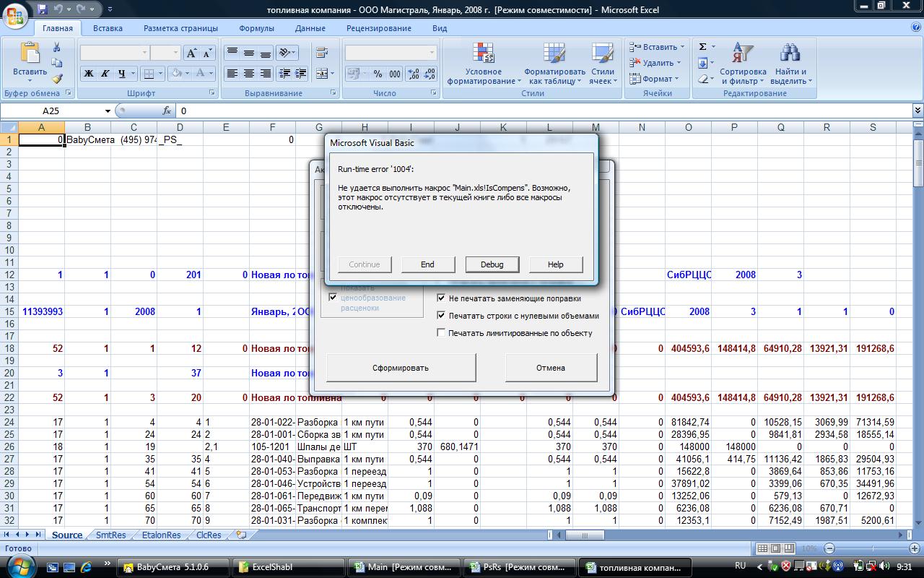Switch to PsRs workbook in the taskbar
Viewport: 924px width, 578px height.
(520, 567)
